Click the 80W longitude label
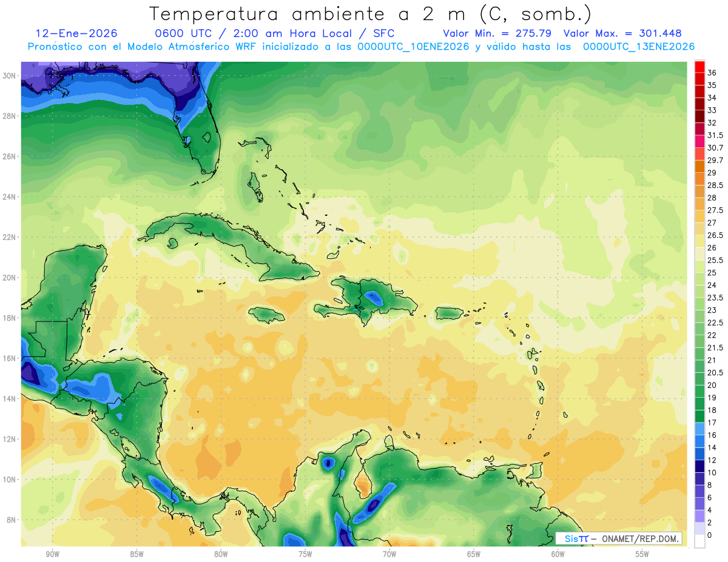728x562 pixels. pos(221,554)
